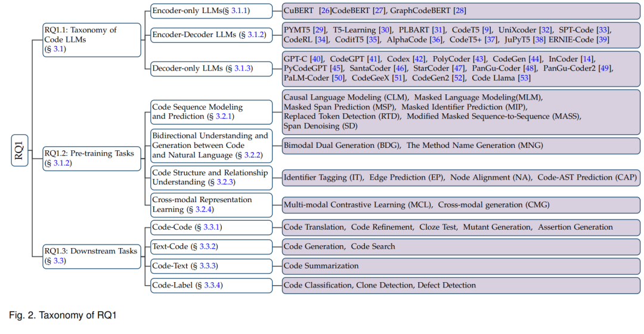
Task: Open citation 14 after InCoder
Action: 587,59
